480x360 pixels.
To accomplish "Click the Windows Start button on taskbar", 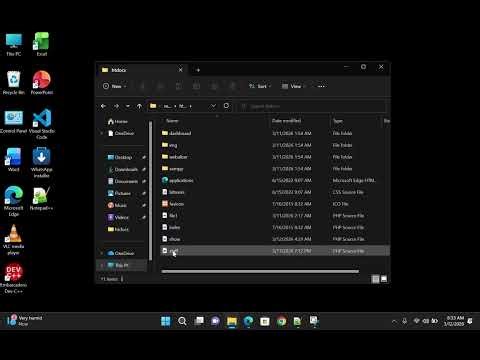I will coord(166,321).
